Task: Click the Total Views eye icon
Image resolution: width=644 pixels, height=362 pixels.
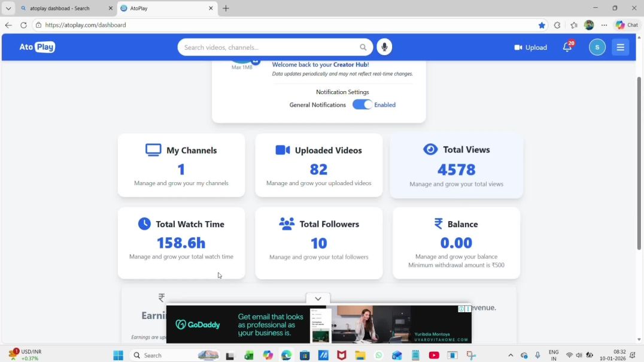Action: pyautogui.click(x=430, y=149)
